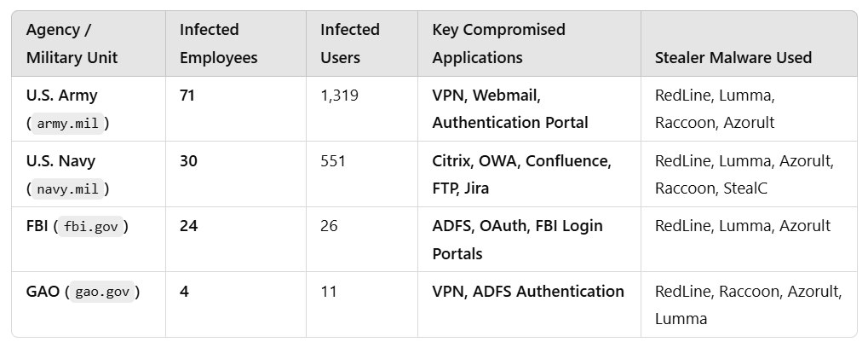
Task: Click the 71 infected employees value
Action: click(x=187, y=96)
